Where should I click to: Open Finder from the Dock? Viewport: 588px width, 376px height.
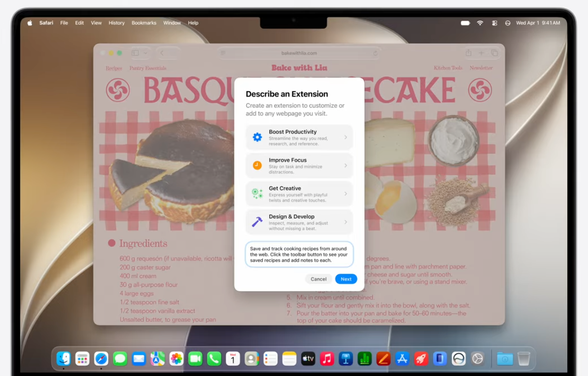coord(64,359)
